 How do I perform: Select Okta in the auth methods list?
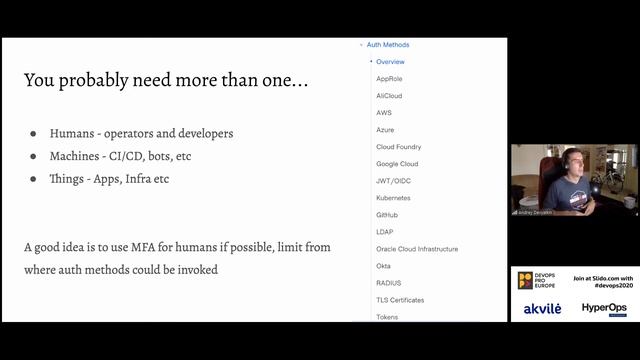(x=383, y=266)
